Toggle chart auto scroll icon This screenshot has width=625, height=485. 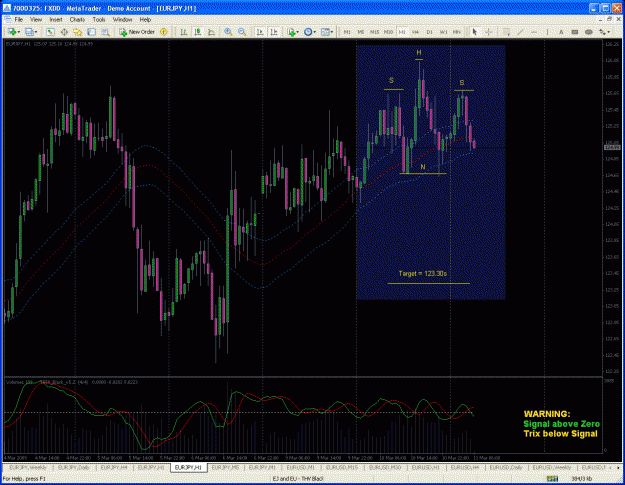(x=260, y=32)
